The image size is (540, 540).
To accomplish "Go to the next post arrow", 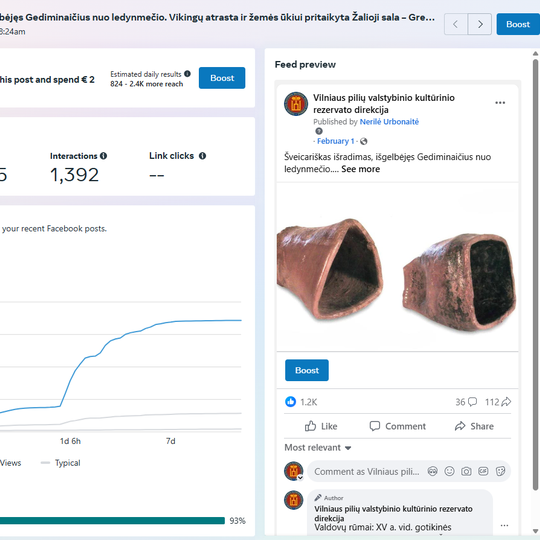I will coord(480,24).
